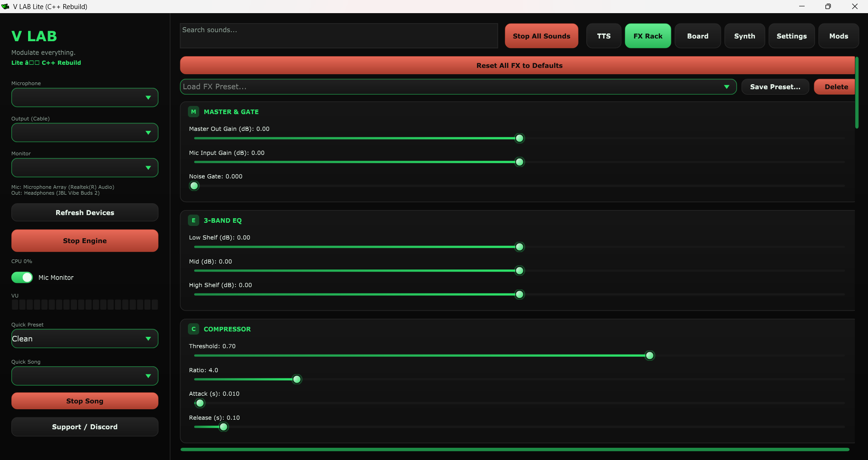Viewport: 868px width, 460px height.
Task: Click the compressor Threshold slider handle
Action: 650,356
